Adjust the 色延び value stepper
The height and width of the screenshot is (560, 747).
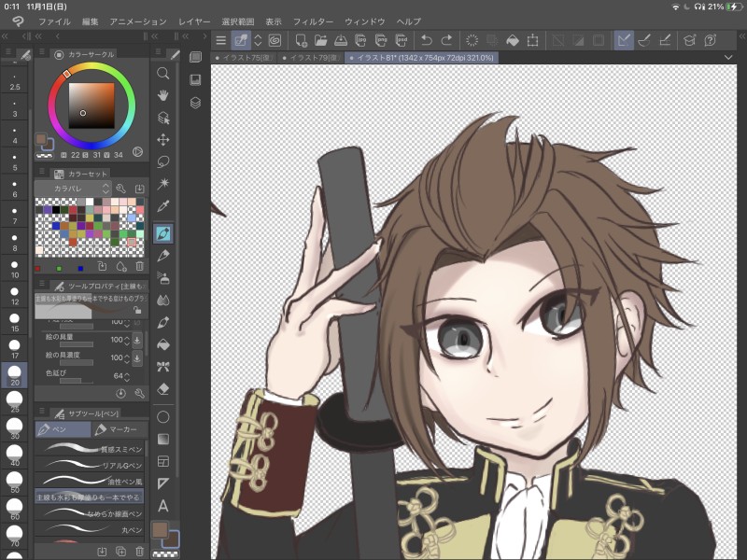coord(126,376)
